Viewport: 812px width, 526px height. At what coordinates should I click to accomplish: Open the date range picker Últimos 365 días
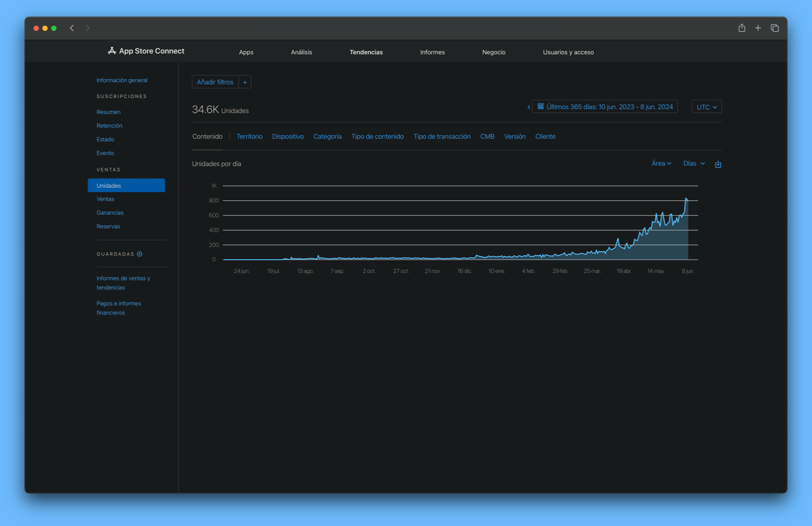click(605, 107)
